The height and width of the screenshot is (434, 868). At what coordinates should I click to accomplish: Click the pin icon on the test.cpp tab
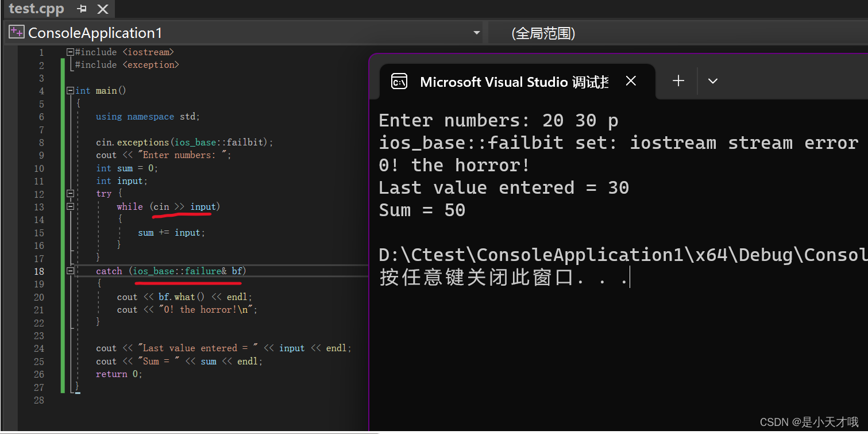[x=81, y=9]
